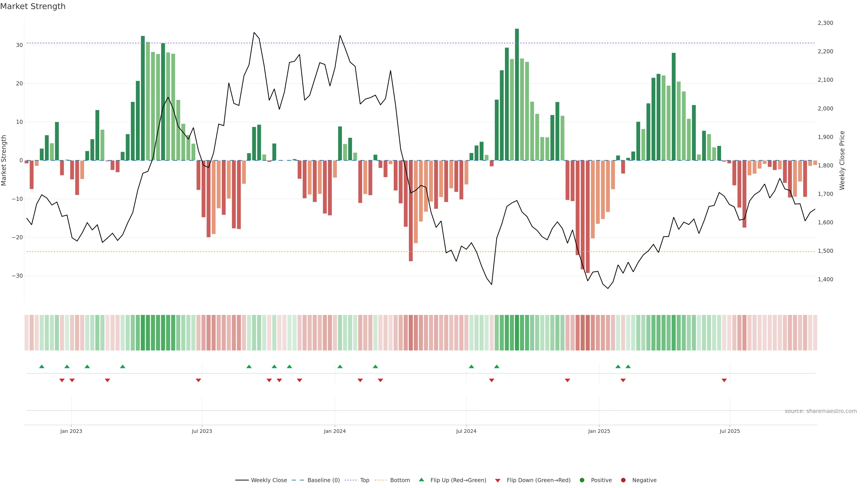Click the leftmost red flip-down triangle marker
This screenshot has width=868, height=488.
point(62,380)
